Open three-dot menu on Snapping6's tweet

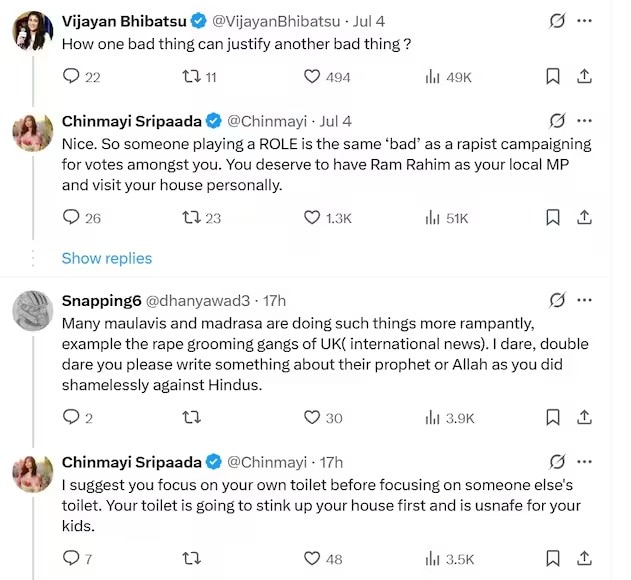click(584, 300)
